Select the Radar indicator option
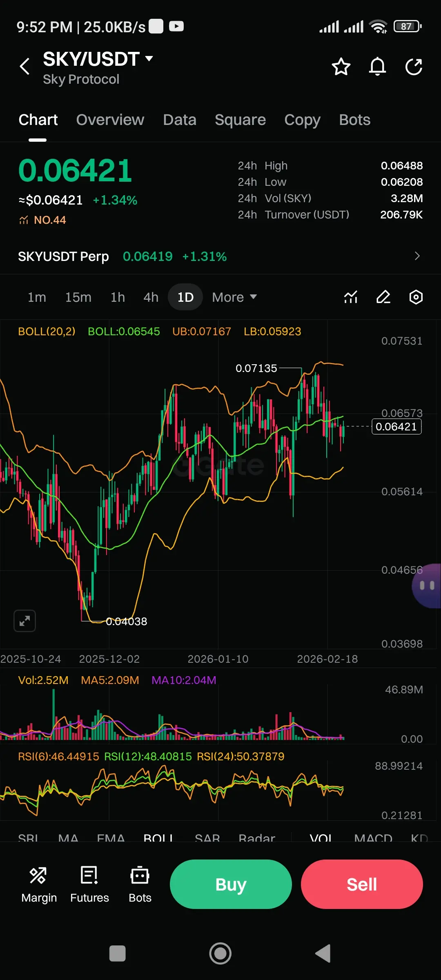441x980 pixels. tap(257, 838)
